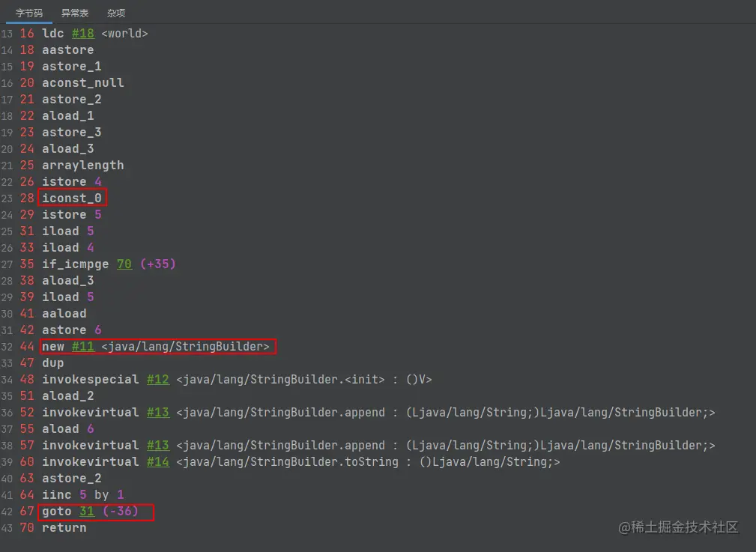
Task: Open constant #11 for java/lang/StringBuilder
Action: pos(83,346)
